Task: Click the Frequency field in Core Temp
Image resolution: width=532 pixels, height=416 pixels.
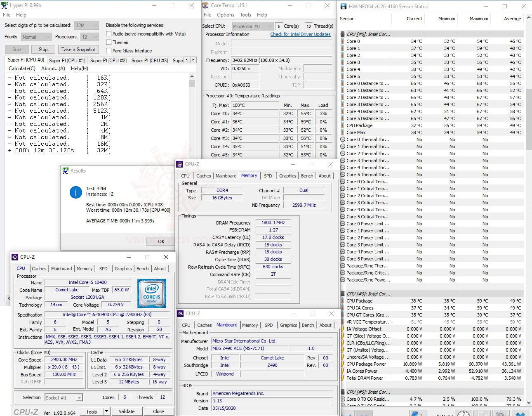Action: pyautogui.click(x=282, y=60)
